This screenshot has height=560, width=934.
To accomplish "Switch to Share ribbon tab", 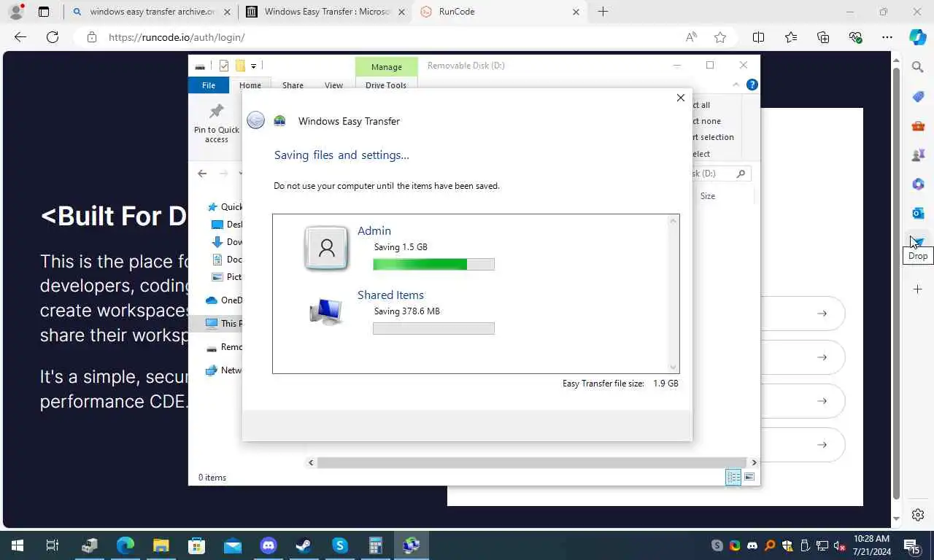I will pos(293,85).
